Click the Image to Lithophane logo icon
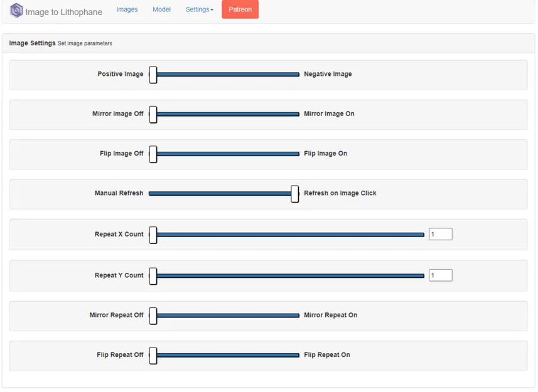Viewport: 538px width, 392px height. click(x=16, y=11)
